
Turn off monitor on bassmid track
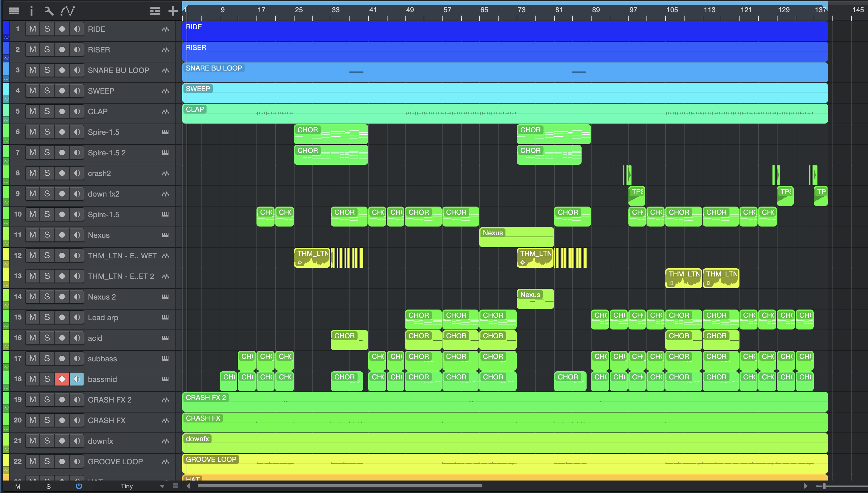point(77,379)
